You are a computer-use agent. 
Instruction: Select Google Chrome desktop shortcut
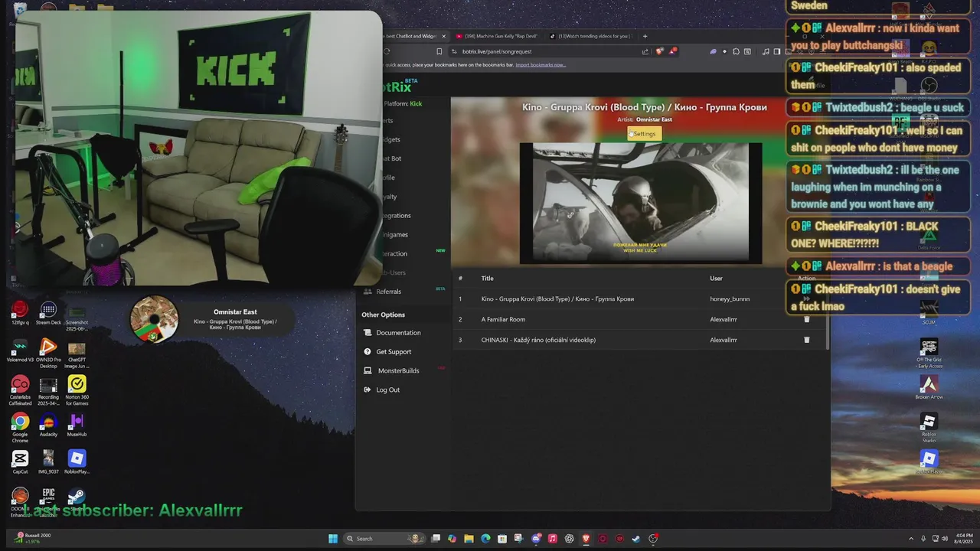20,427
